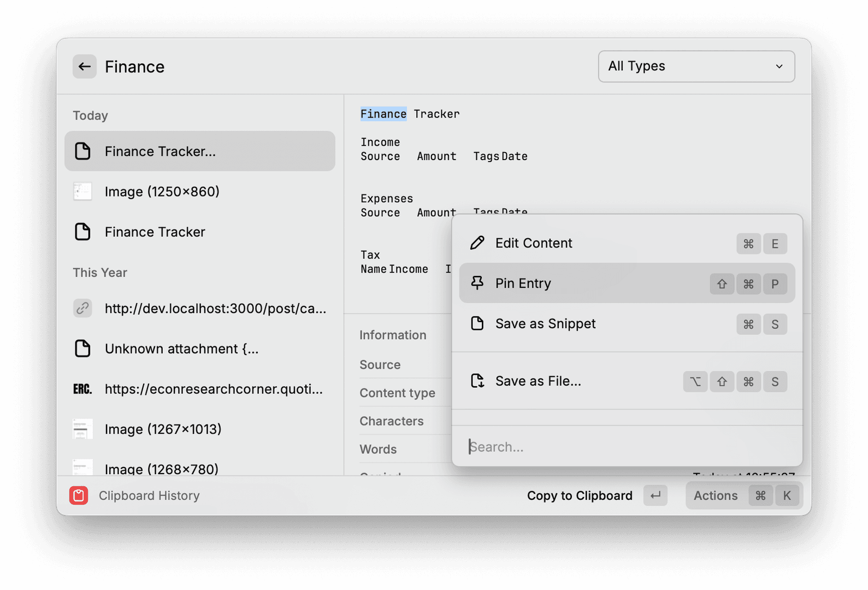Choose Save as Snippet option
This screenshot has width=868, height=590.
[x=545, y=324]
